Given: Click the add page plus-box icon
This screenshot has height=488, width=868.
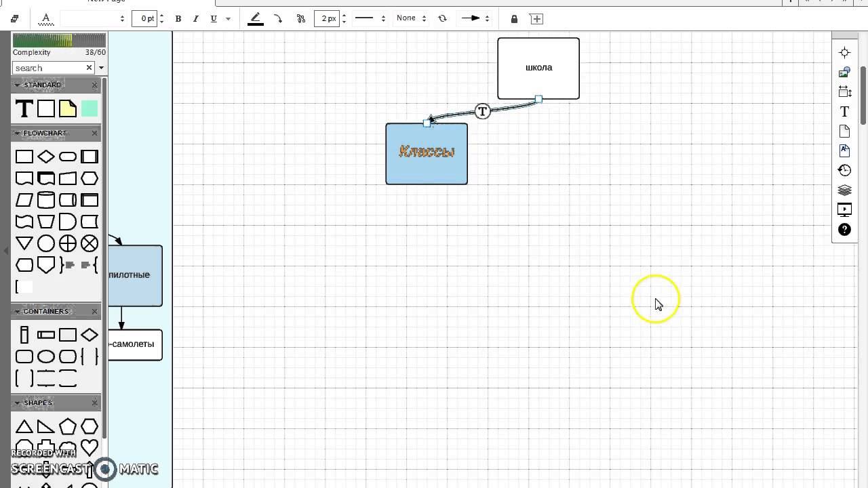Looking at the screenshot, I should coord(536,19).
